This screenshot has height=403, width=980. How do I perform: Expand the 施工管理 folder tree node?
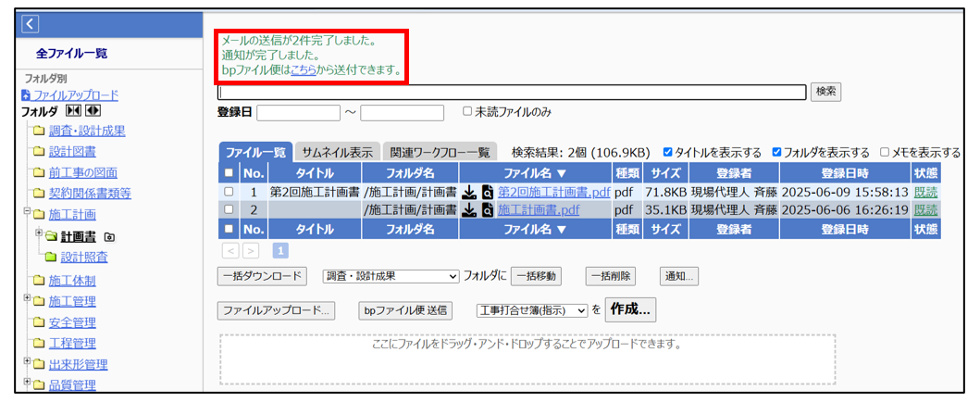coord(28,298)
